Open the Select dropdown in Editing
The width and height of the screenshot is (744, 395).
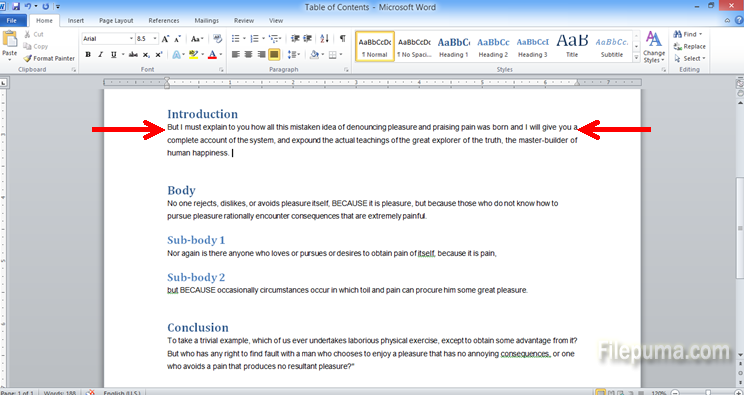coord(689,58)
